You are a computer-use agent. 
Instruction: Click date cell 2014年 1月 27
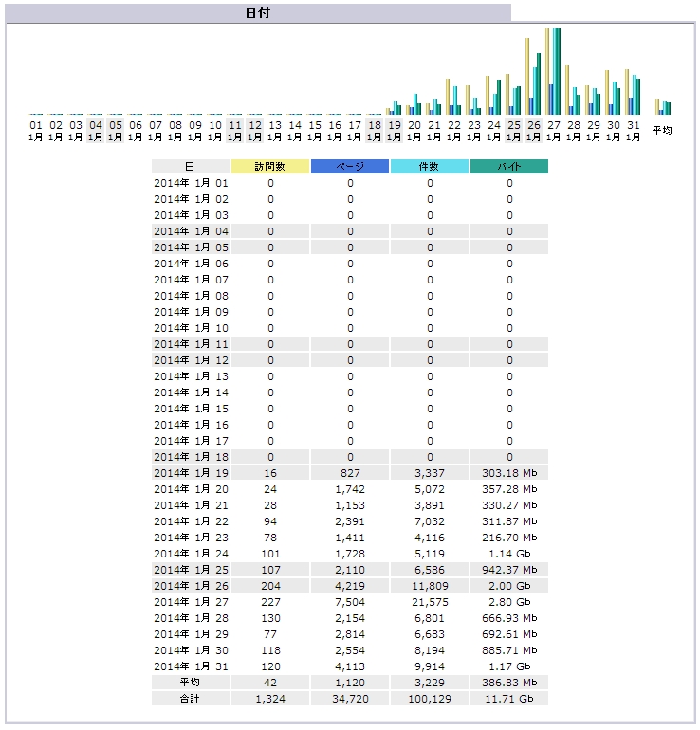pyautogui.click(x=191, y=602)
